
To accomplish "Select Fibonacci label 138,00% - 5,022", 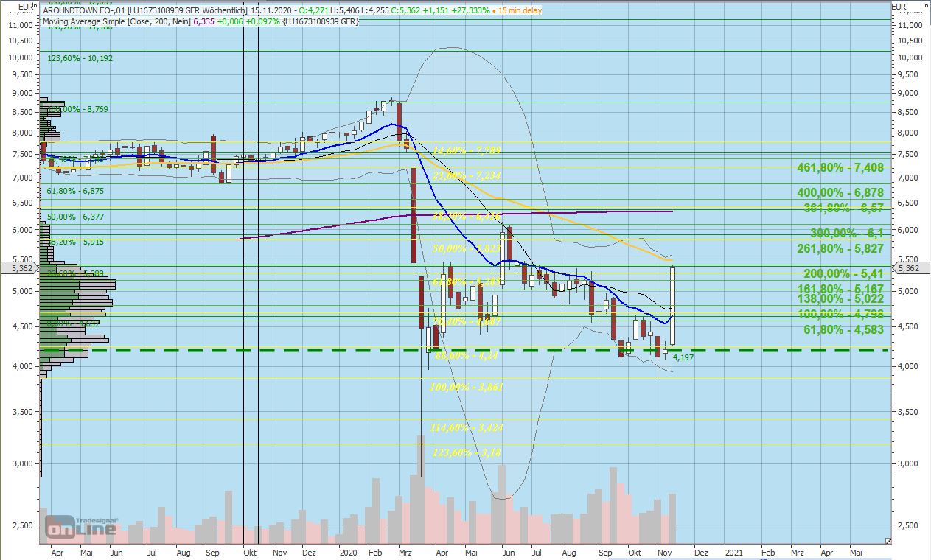I will tap(840, 298).
